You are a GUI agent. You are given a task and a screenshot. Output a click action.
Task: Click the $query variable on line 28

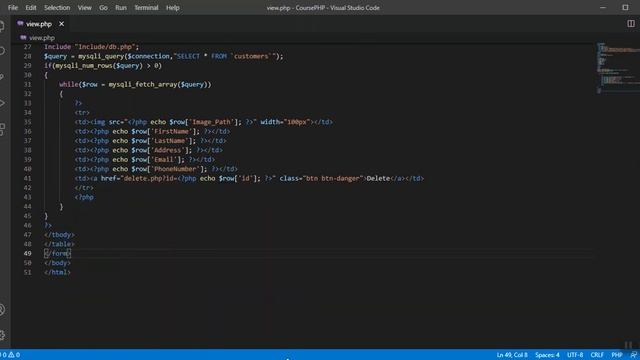pyautogui.click(x=55, y=56)
